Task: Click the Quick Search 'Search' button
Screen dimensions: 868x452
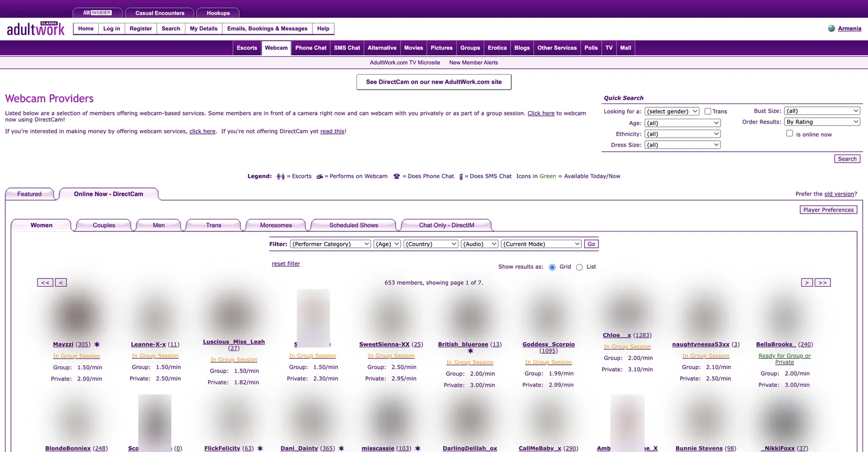Action: pos(847,159)
